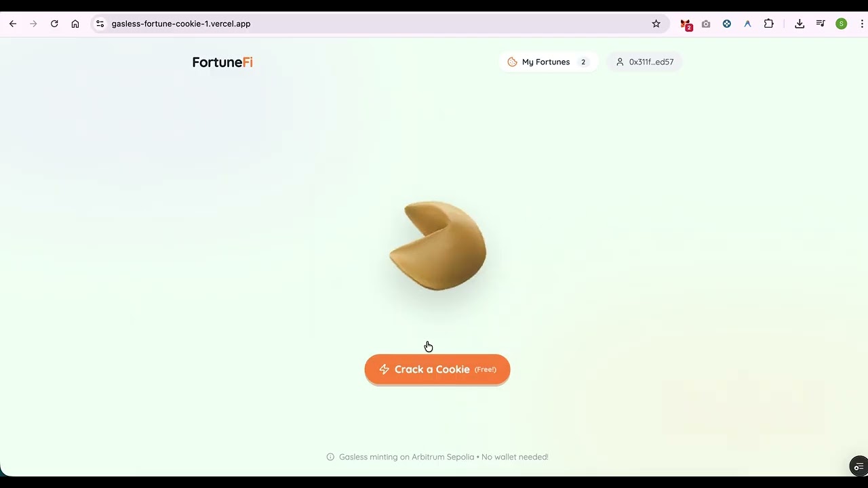
Task: Click the user icon beside wallet address
Action: [x=620, y=62]
